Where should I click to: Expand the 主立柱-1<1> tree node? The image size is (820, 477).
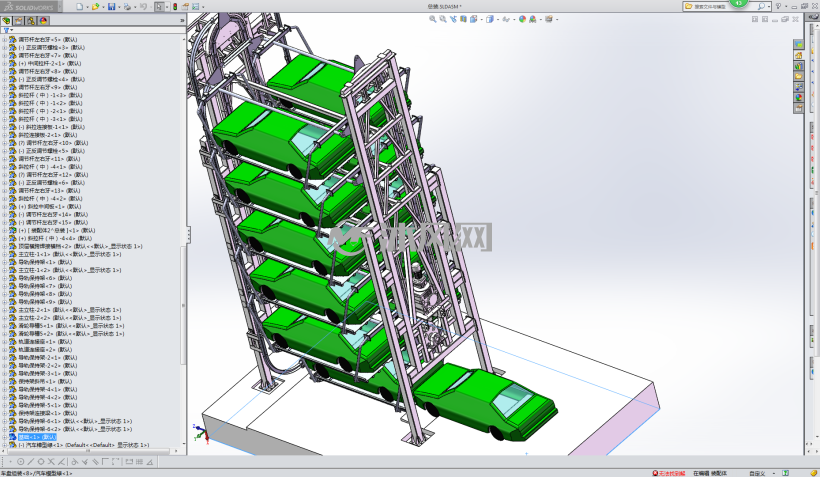point(5,254)
